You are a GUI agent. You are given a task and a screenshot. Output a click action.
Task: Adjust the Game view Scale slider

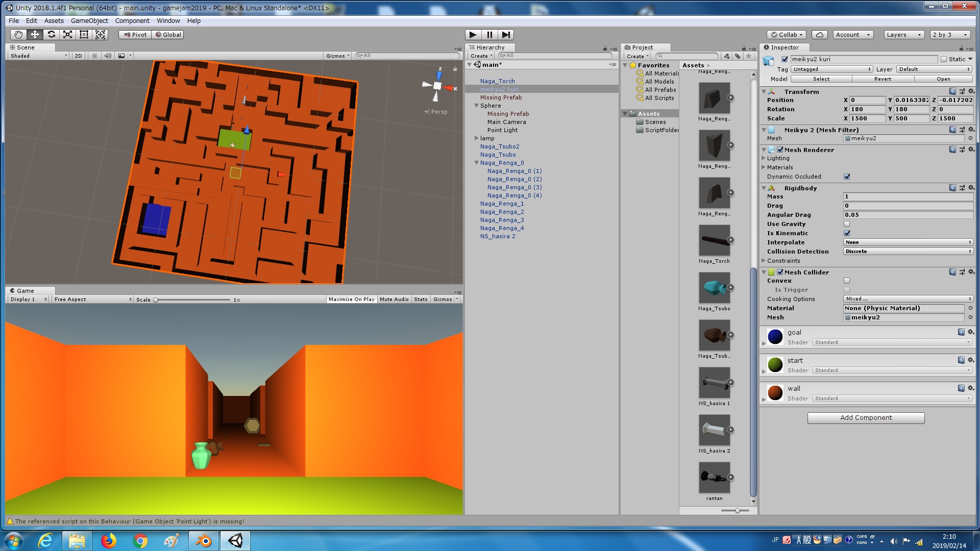[x=156, y=300]
